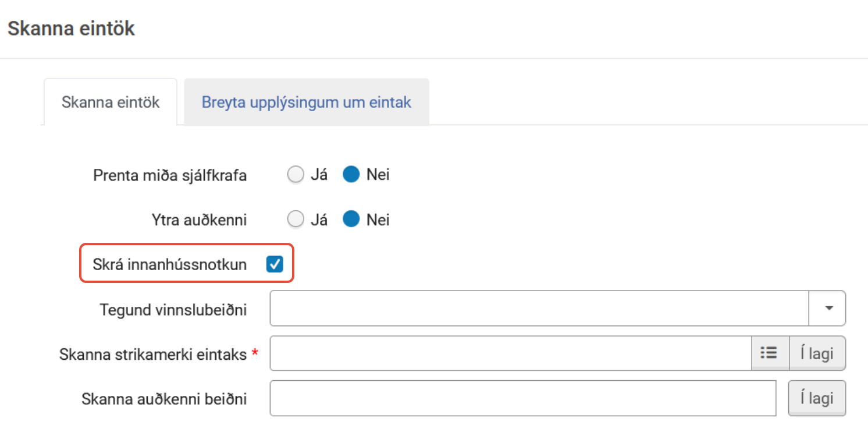Select Nei for Prenta miða sjálfkrafa
Screen dimensions: 868x439
click(351, 175)
